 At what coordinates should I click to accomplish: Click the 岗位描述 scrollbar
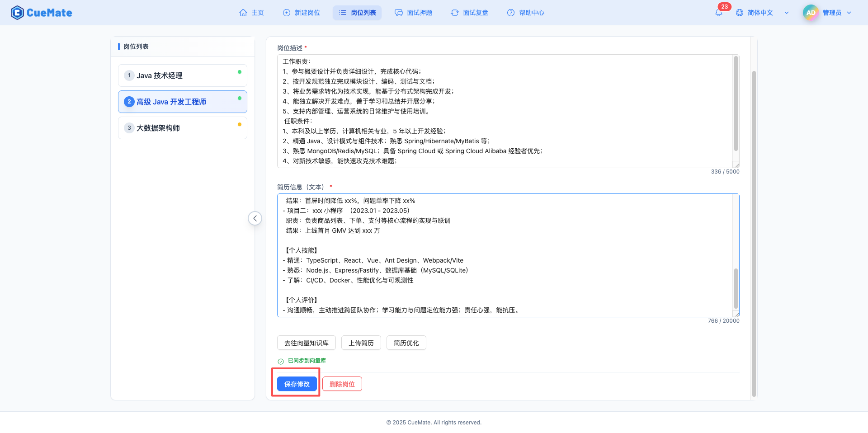[736, 104]
